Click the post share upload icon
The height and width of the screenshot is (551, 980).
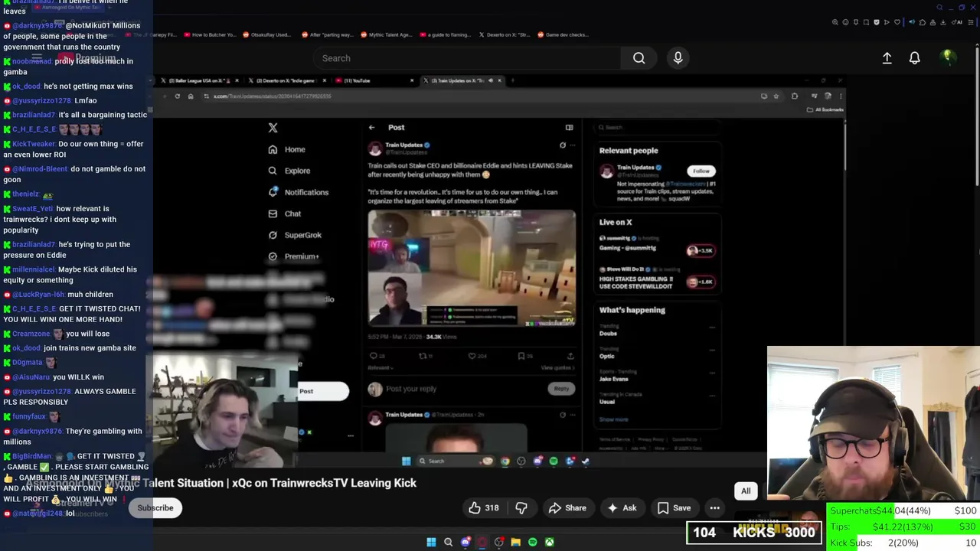pyautogui.click(x=570, y=356)
